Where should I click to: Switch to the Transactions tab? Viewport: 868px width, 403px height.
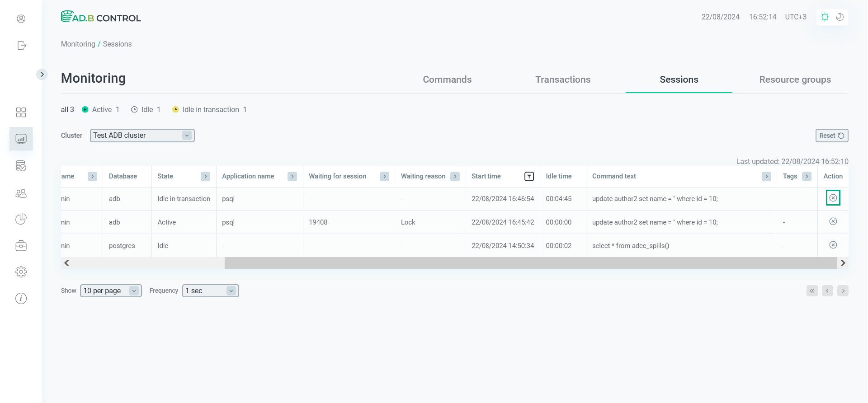(563, 80)
